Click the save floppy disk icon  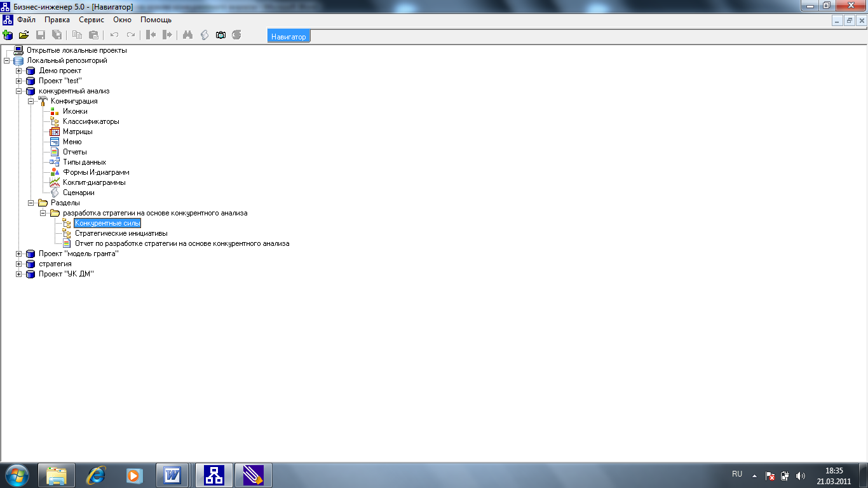pos(41,35)
